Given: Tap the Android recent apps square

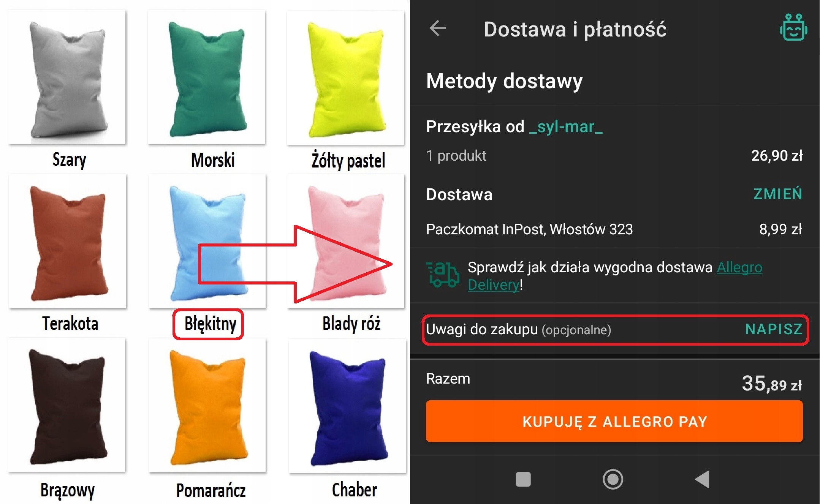Looking at the screenshot, I should pos(523,479).
